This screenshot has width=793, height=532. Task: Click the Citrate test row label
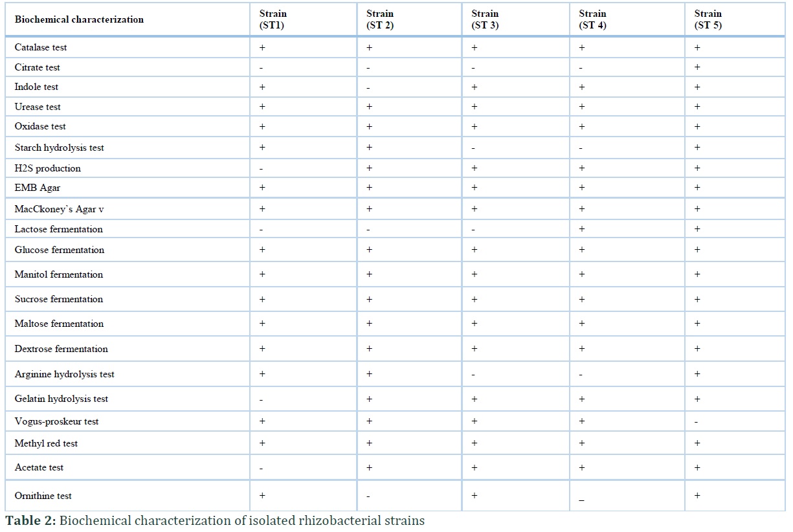(x=38, y=67)
